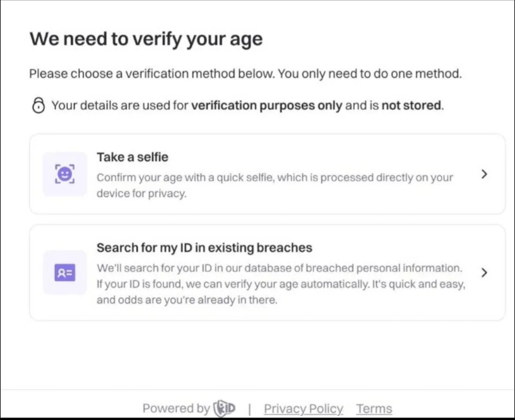Viewport: 515px width, 420px height.
Task: Click "You only need to do one method" sentence
Action: (370, 74)
